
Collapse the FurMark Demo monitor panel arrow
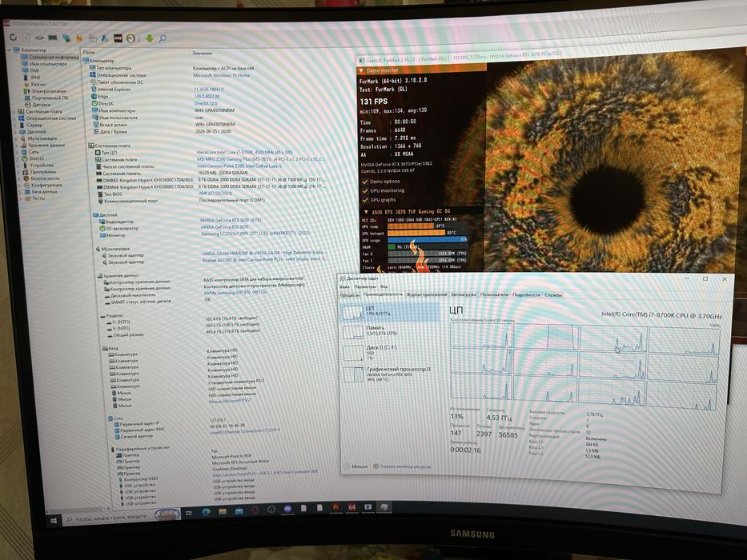click(360, 70)
